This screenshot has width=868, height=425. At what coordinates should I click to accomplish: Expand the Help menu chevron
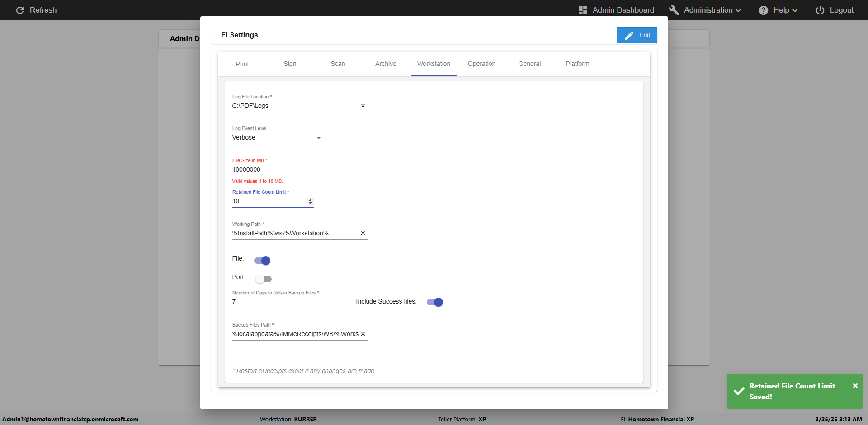click(x=795, y=10)
